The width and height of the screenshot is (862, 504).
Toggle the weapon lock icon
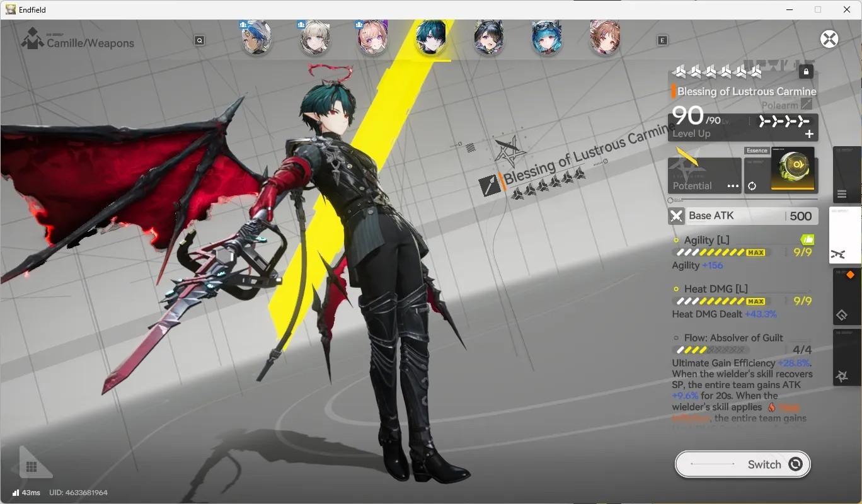point(806,72)
